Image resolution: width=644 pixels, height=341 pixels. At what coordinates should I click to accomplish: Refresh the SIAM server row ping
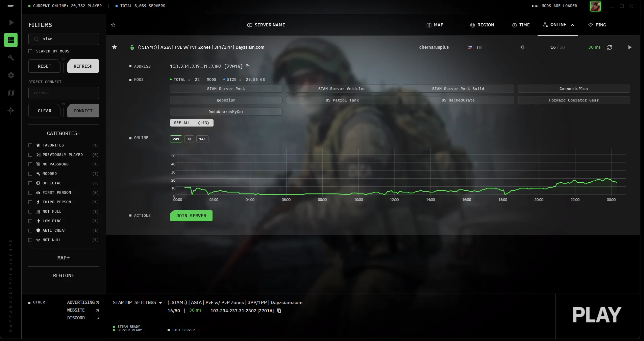click(610, 47)
